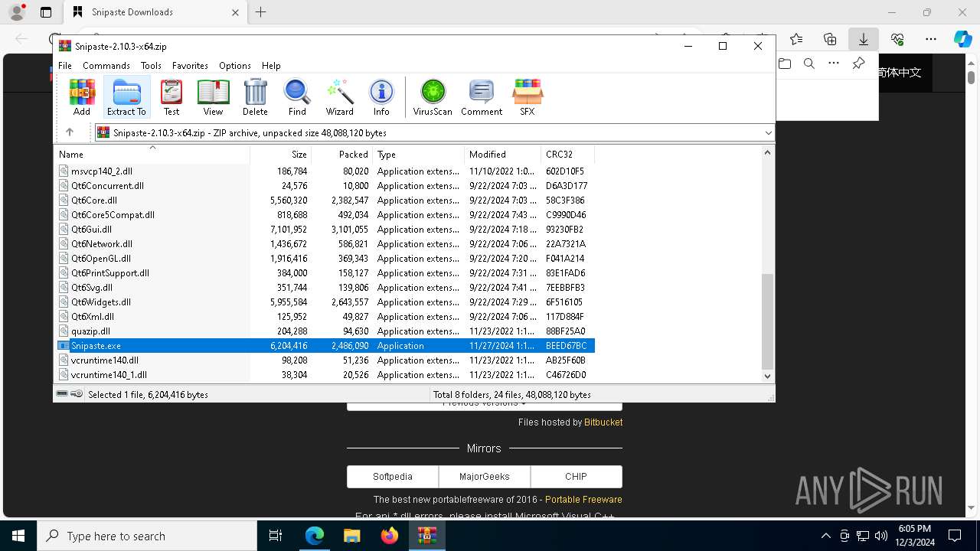Open the Options menu
The image size is (980, 551).
coord(234,66)
